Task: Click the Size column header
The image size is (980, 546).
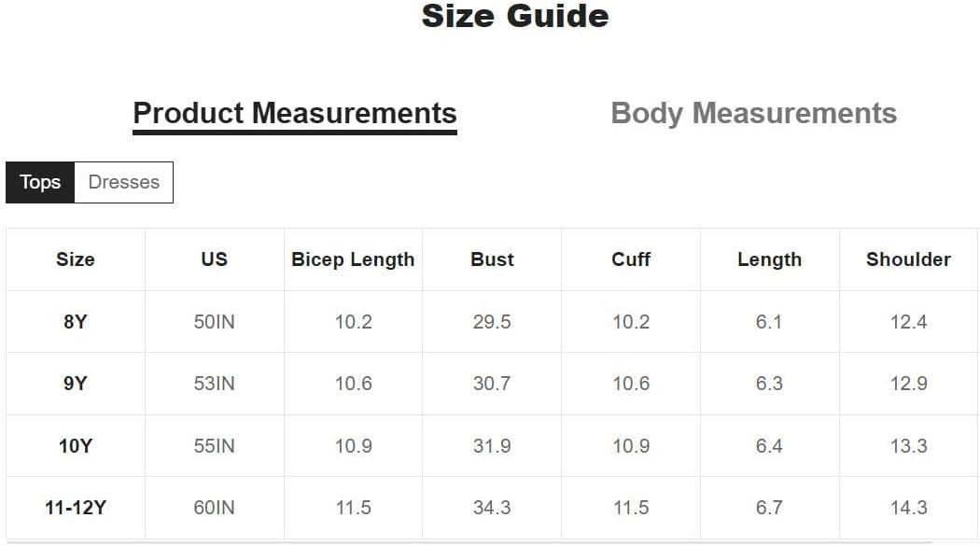Action: (76, 259)
